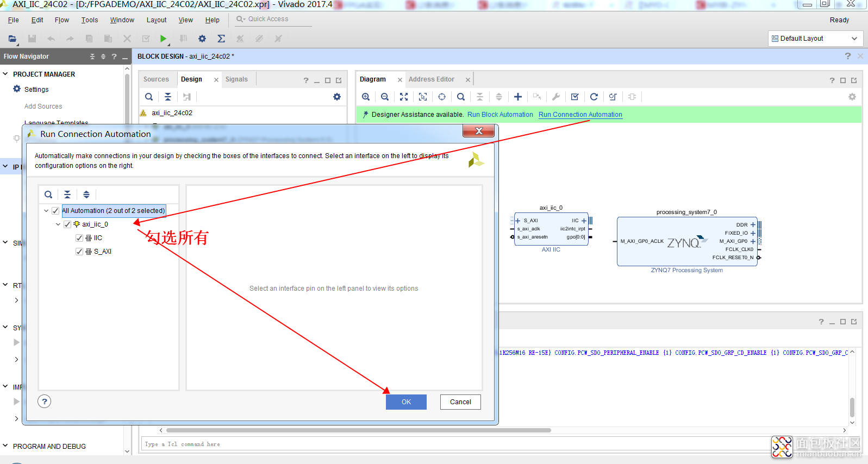Screen dimensions: 868x464
Task: Uncheck the IIC interface checkbox
Action: [79, 238]
